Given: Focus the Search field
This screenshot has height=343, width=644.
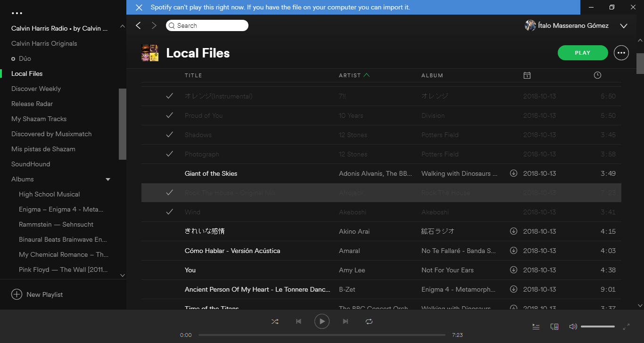Looking at the screenshot, I should (x=207, y=25).
